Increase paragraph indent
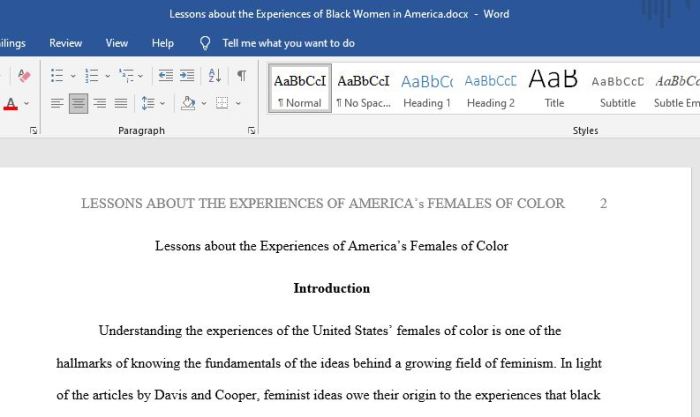The width and height of the screenshot is (700, 417). pyautogui.click(x=189, y=76)
